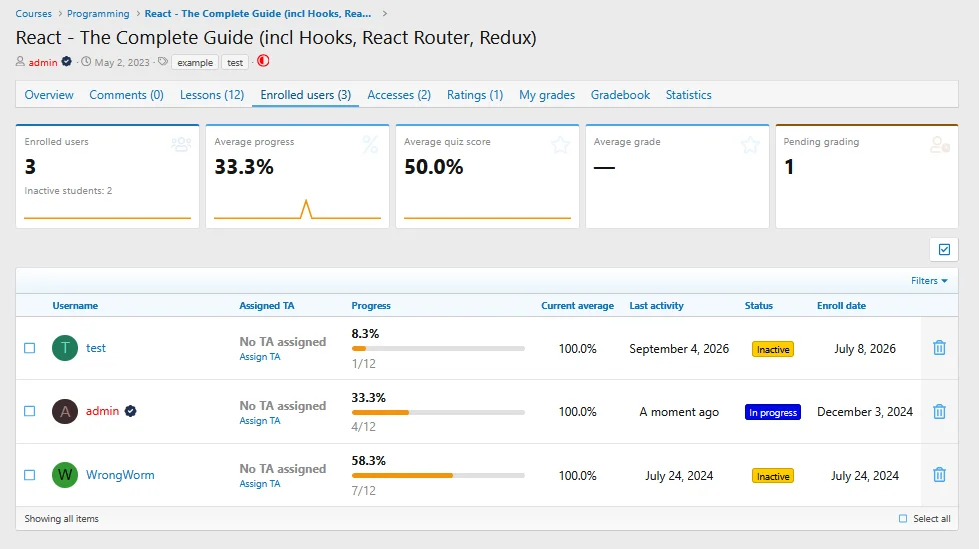Open the Lessons (12) tab
Image resolution: width=979 pixels, height=549 pixels.
pyautogui.click(x=212, y=95)
